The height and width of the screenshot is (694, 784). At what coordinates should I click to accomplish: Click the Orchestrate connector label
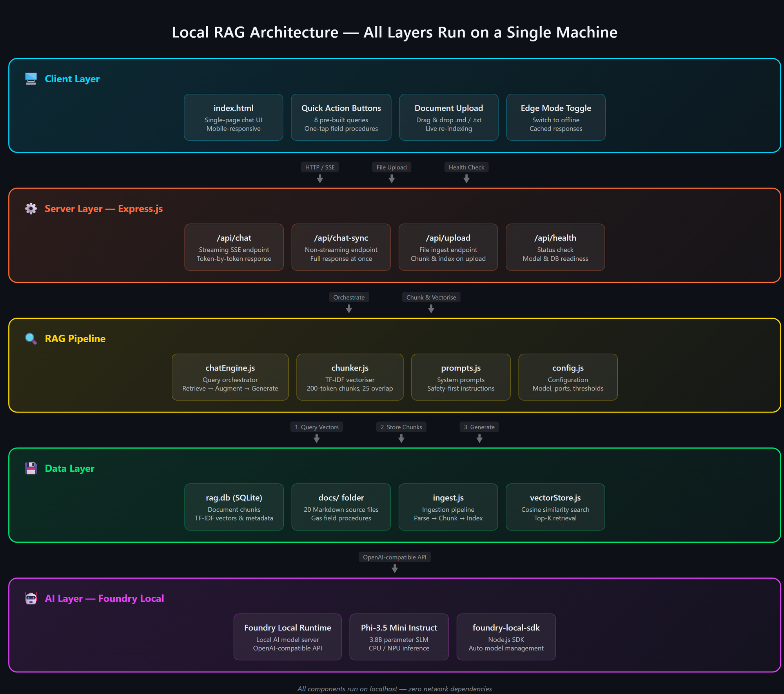pyautogui.click(x=349, y=297)
